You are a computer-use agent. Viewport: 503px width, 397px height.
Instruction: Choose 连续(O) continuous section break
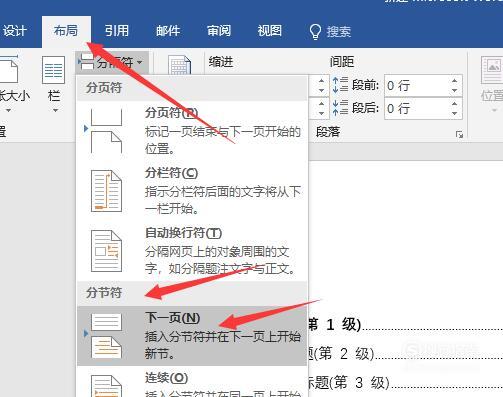pyautogui.click(x=192, y=383)
